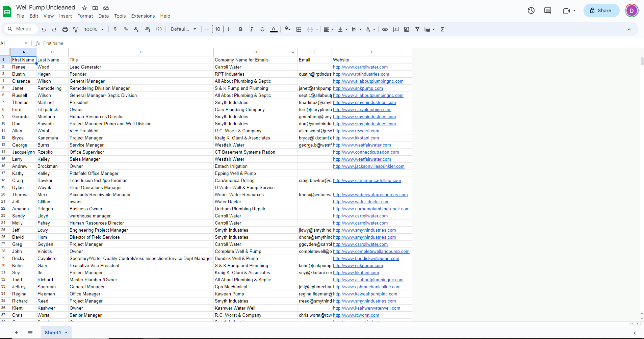Open column D dropdown arrow

click(293, 52)
